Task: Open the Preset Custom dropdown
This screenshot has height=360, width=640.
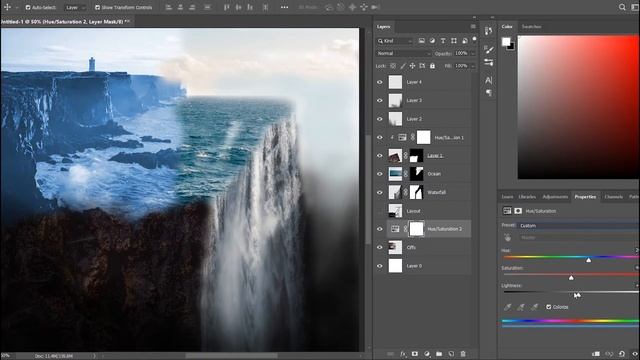Action: click(x=579, y=225)
